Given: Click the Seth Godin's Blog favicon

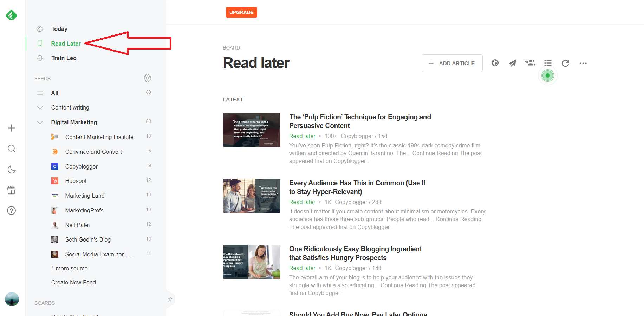Looking at the screenshot, I should (x=55, y=239).
